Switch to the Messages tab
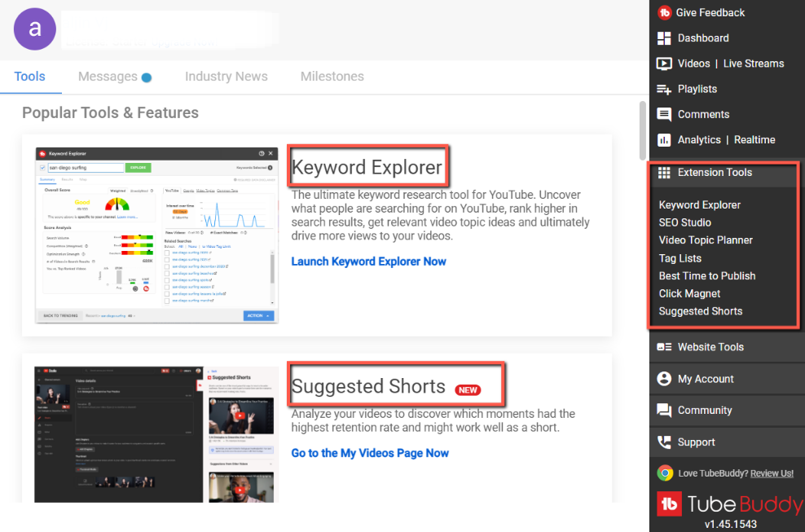The image size is (805, 532). 107,76
